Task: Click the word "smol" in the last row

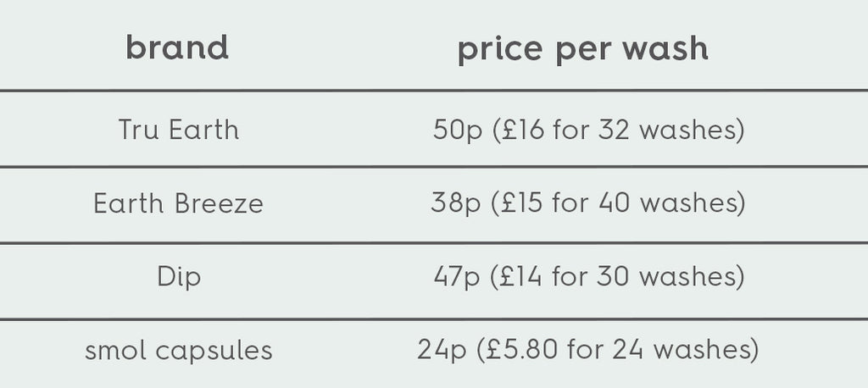Action: coord(114,350)
